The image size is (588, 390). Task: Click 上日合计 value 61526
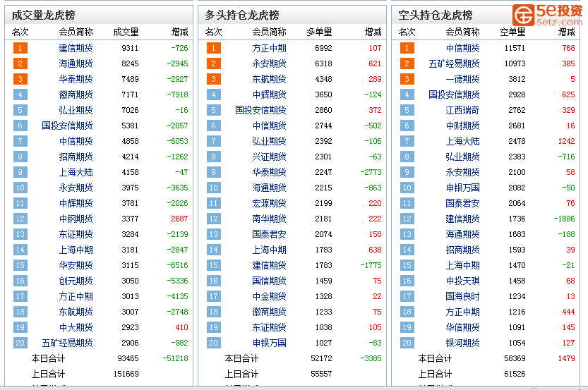click(515, 374)
